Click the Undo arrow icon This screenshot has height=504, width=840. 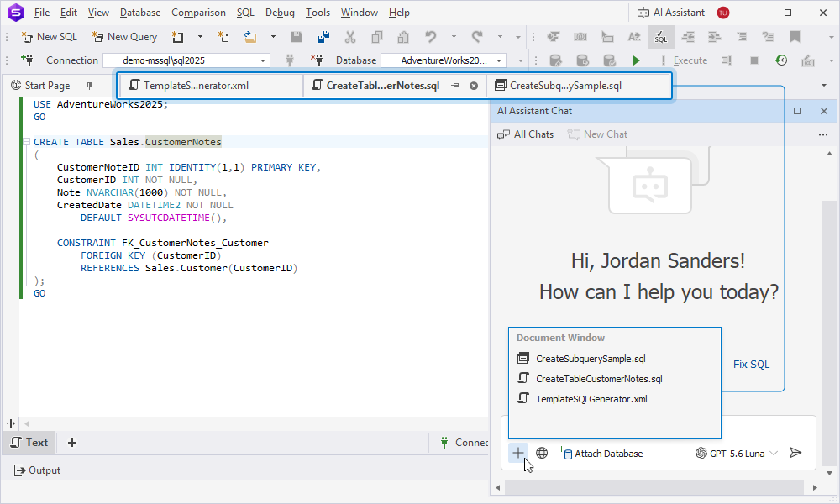[x=431, y=37]
